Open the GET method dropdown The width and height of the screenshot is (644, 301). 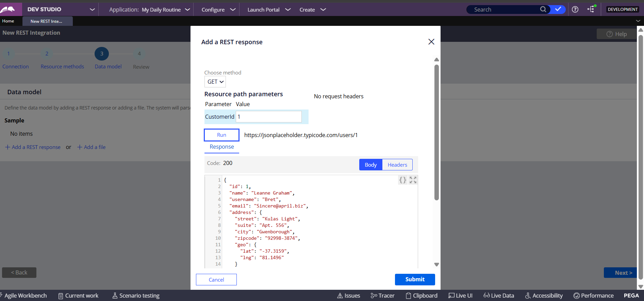click(x=215, y=82)
